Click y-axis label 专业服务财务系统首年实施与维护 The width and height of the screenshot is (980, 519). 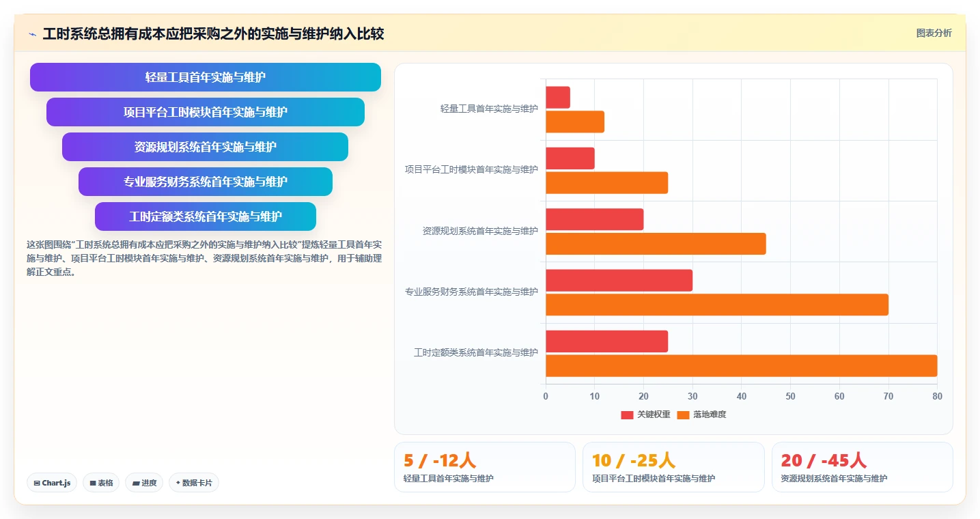tap(471, 292)
